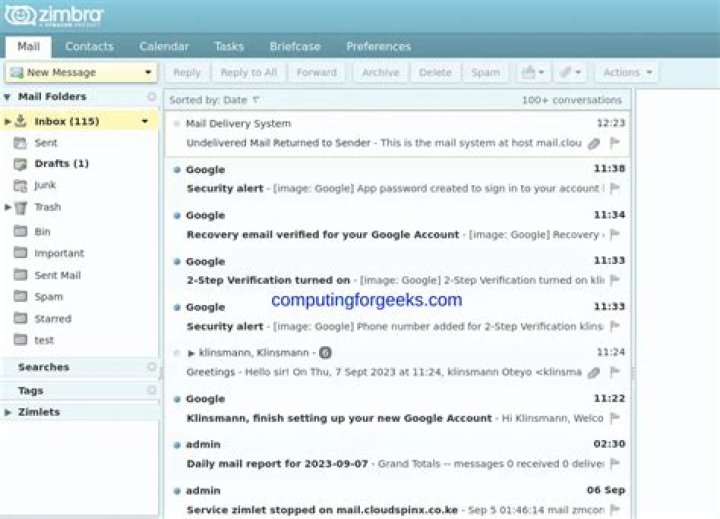Open attachment icon on Greetings message

(594, 372)
